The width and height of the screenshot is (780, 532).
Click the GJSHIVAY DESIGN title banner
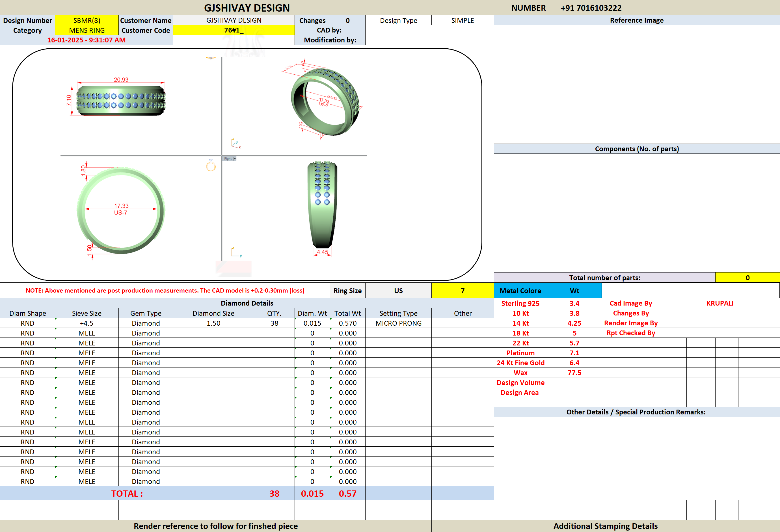click(x=247, y=8)
